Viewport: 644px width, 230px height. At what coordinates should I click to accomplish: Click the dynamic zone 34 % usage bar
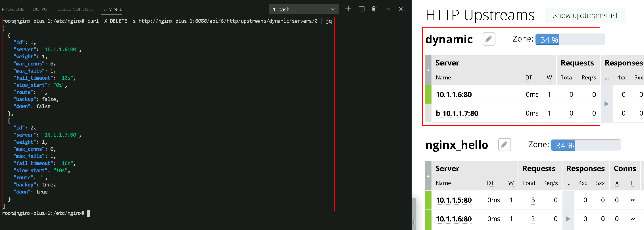tap(570, 40)
